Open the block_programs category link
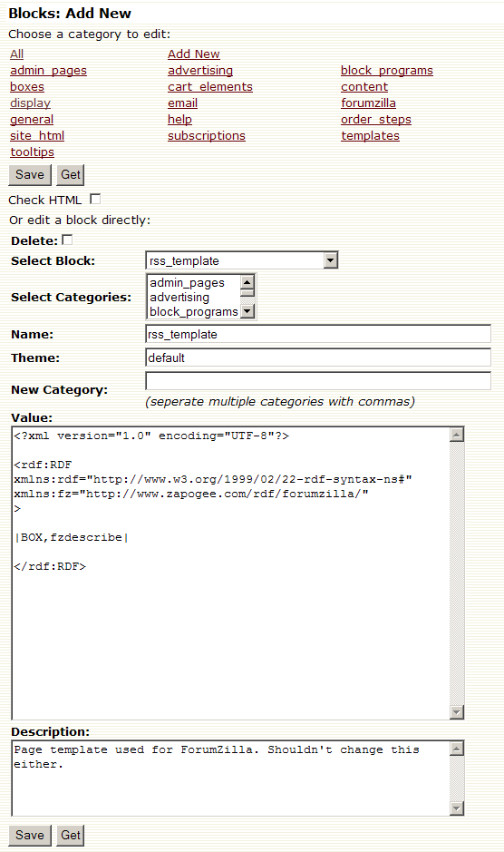 pos(387,71)
